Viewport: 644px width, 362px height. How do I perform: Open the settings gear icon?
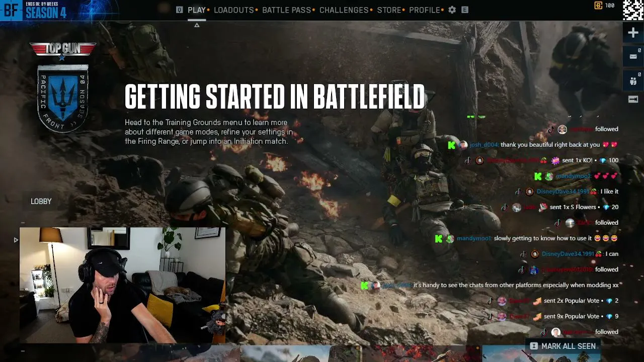452,10
